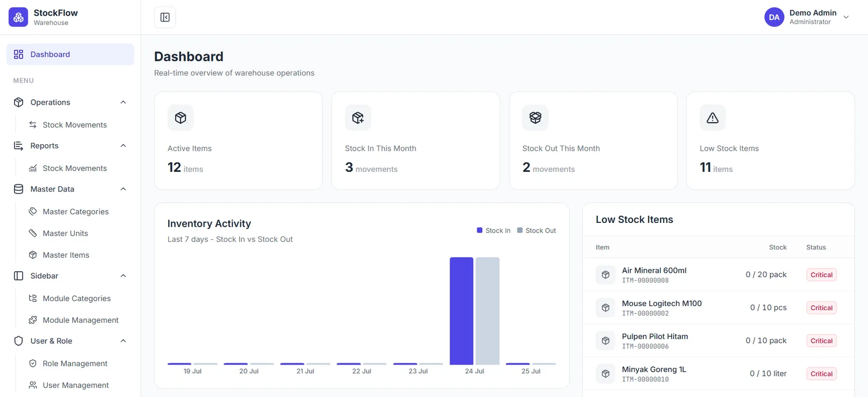
Task: Click the gray Stock Out bar for 24 Jul
Action: tap(487, 311)
